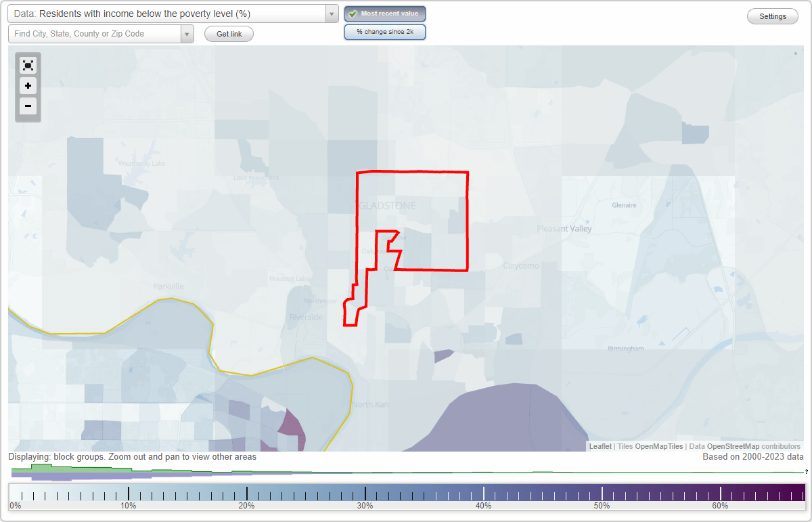812x522 pixels.
Task: Follow the Leaflet attribution link
Action: pos(600,446)
